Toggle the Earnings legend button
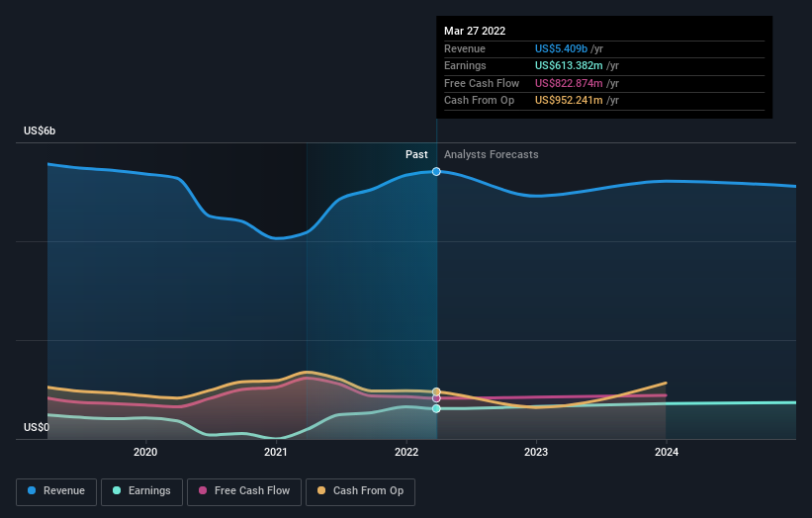The image size is (812, 518). coord(141,491)
